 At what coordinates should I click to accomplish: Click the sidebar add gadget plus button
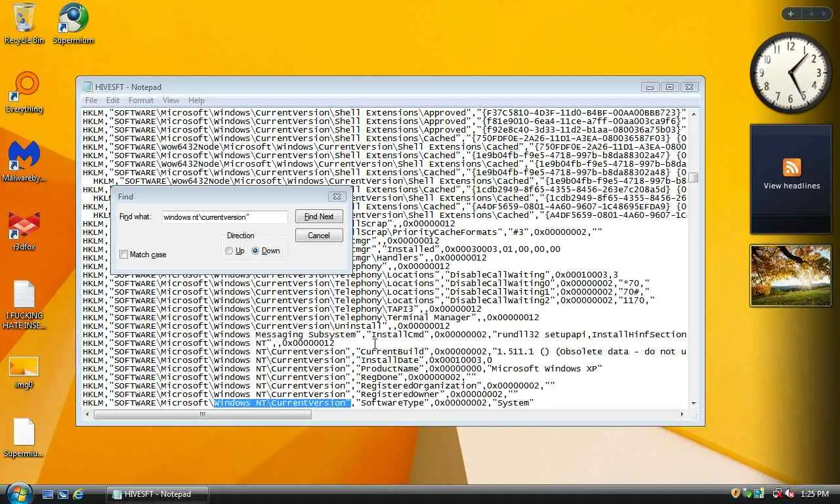pyautogui.click(x=791, y=14)
